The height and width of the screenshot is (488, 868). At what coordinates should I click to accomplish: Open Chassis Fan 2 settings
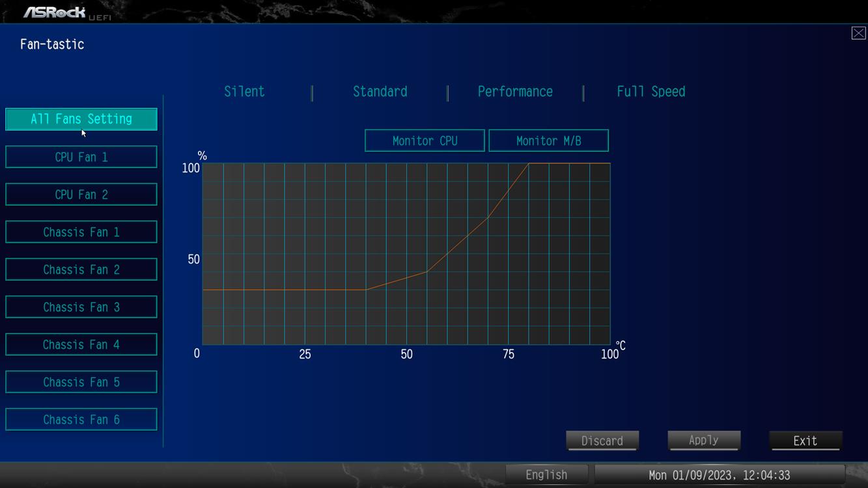point(81,269)
